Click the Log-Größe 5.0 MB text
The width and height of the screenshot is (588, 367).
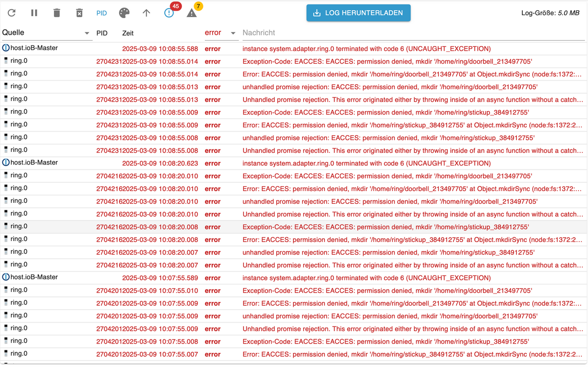pos(550,13)
